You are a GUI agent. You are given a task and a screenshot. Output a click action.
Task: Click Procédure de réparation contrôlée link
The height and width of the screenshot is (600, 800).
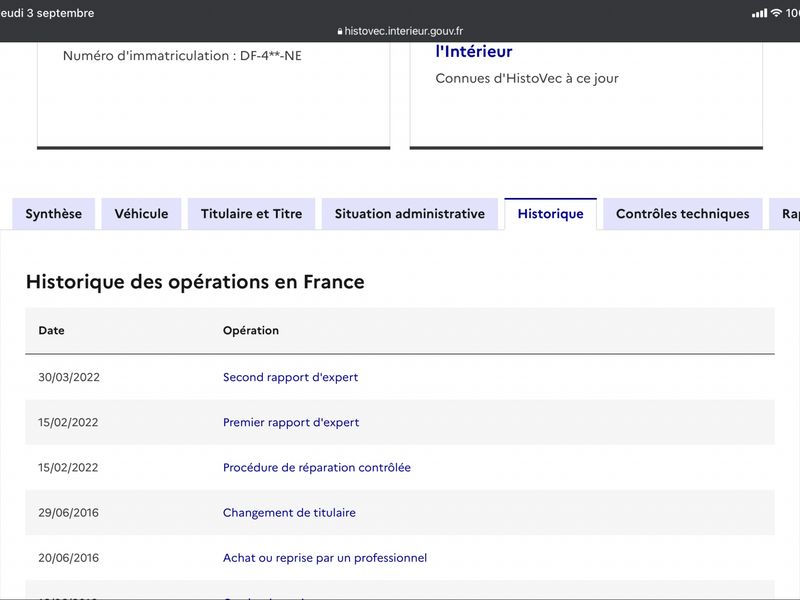(317, 467)
